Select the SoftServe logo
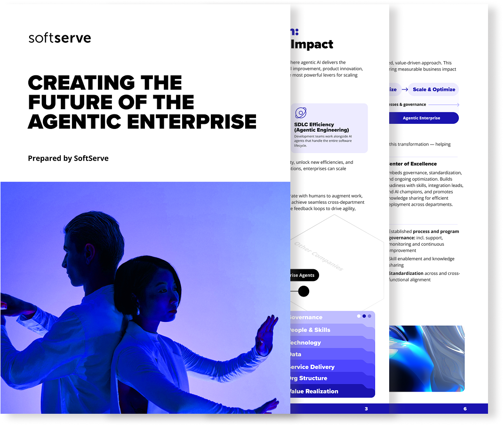The height and width of the screenshot is (426, 504). [59, 38]
